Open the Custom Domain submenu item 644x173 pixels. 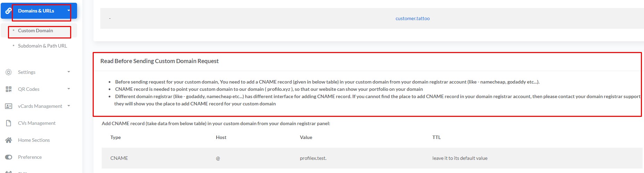(35, 31)
